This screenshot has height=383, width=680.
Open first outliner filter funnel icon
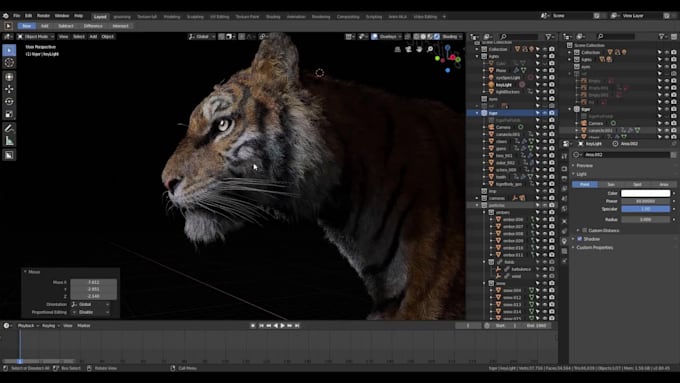549,37
